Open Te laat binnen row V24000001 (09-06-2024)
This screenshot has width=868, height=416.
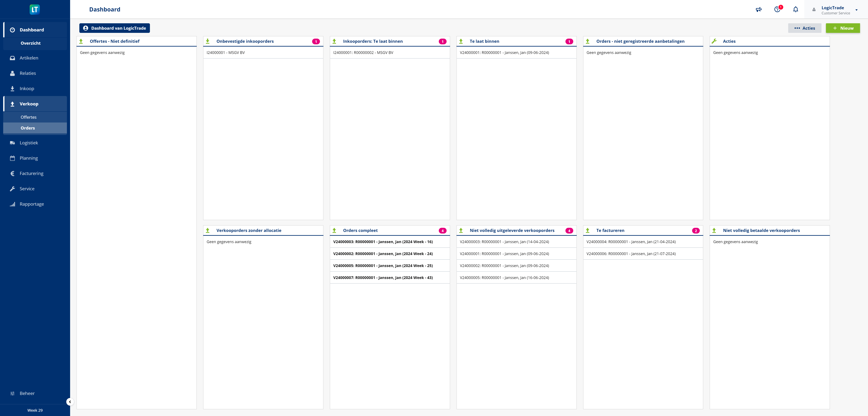pyautogui.click(x=516, y=53)
